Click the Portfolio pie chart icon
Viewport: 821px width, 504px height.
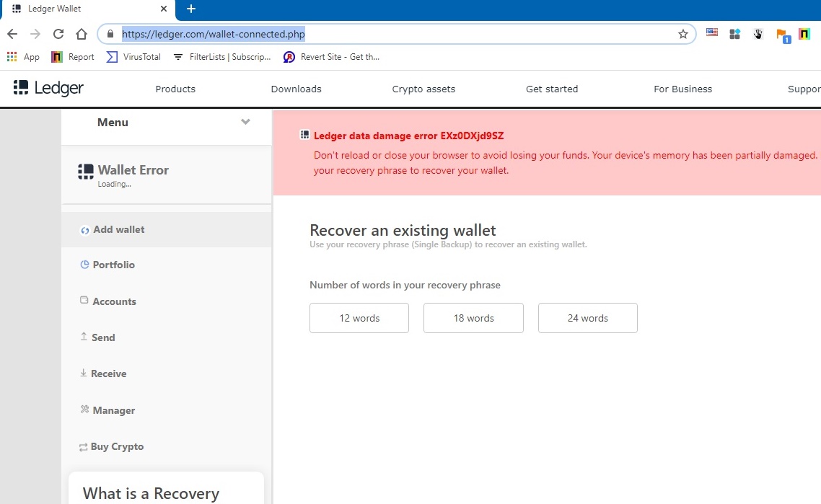coord(84,265)
